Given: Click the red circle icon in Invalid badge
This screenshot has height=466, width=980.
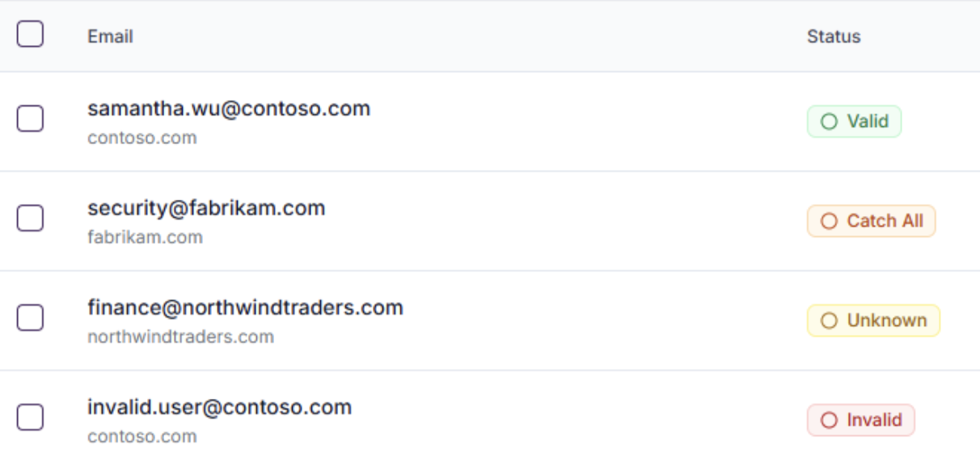Looking at the screenshot, I should coord(829,421).
